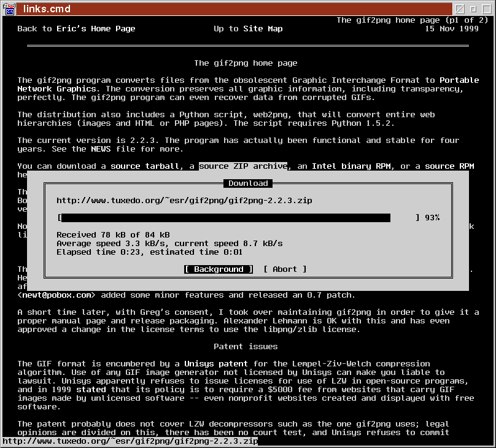Click the highlighted source ZIP archive link
496x448 pixels.
point(243,166)
